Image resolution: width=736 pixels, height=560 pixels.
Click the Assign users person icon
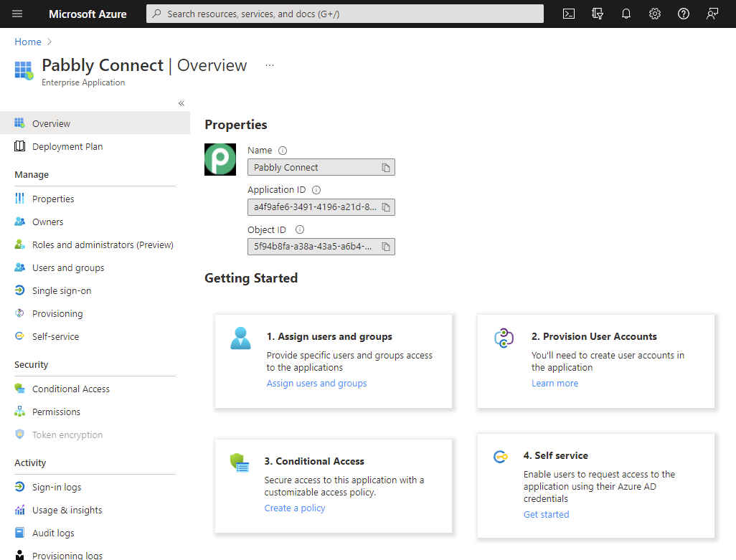click(241, 338)
